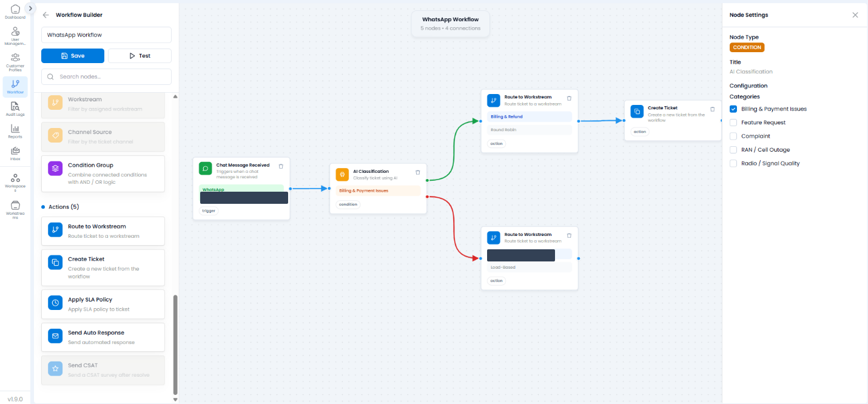Check the Feature Request category
The image size is (868, 404).
733,123
